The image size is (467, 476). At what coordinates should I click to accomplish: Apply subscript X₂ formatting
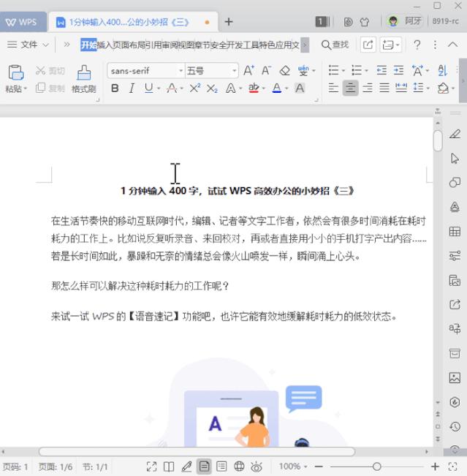coord(212,88)
